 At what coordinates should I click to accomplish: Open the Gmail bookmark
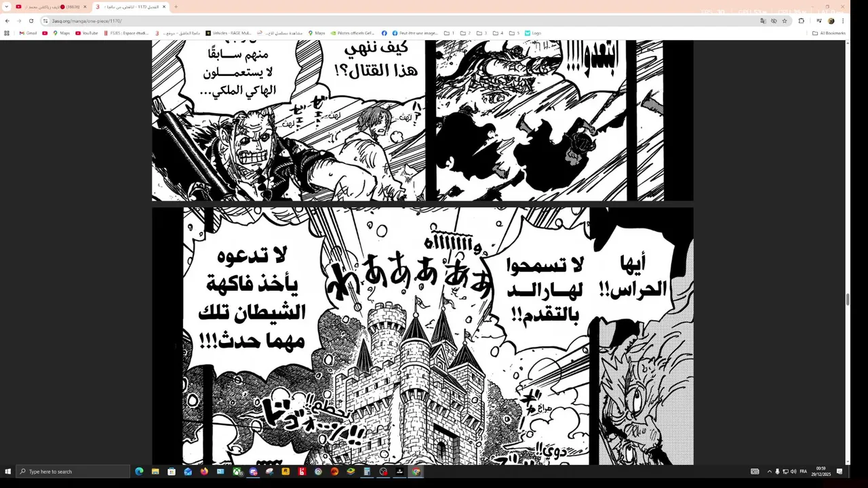click(28, 33)
